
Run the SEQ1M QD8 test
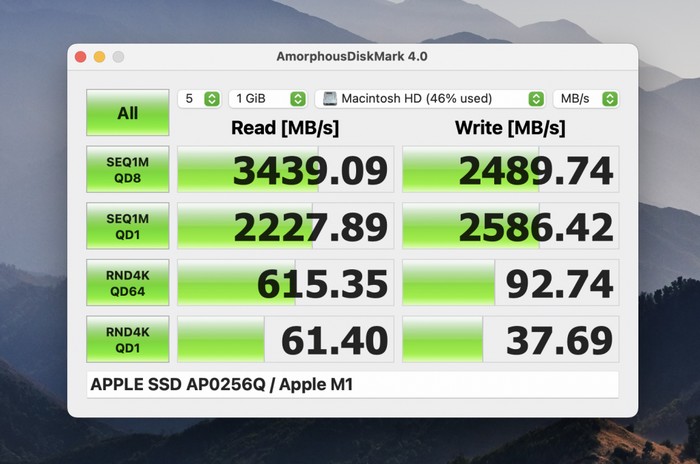click(128, 169)
